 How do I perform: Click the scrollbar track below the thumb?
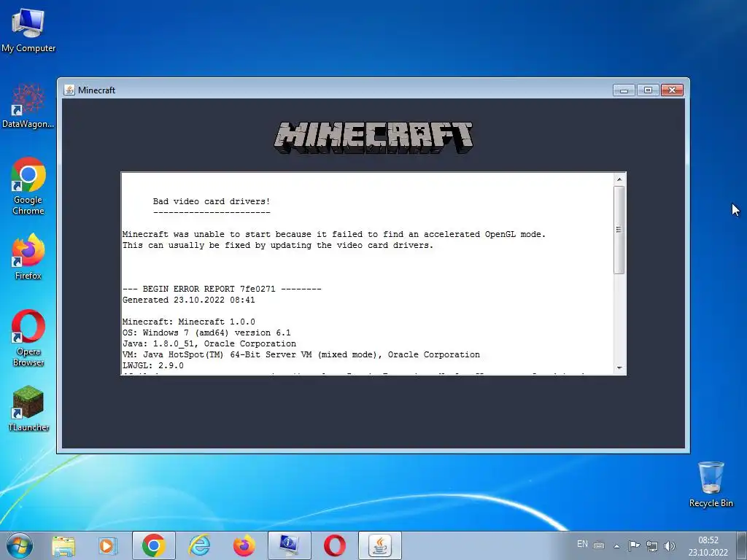tap(619, 318)
